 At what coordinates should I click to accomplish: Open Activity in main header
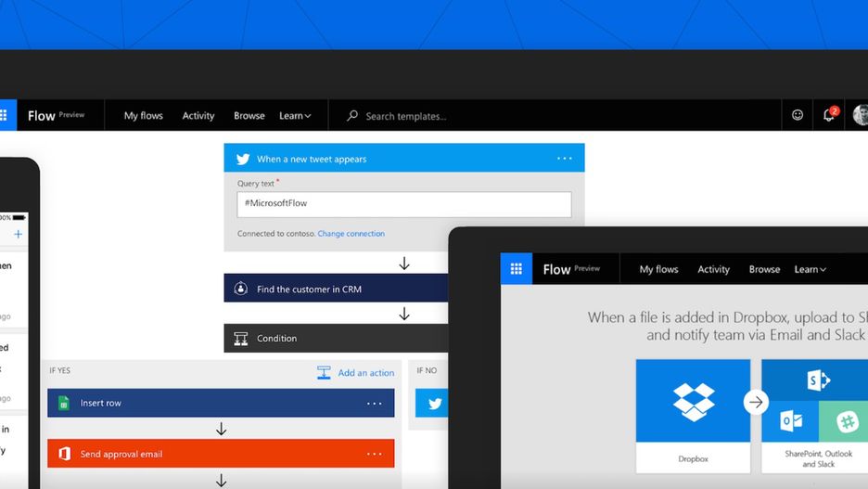[198, 116]
